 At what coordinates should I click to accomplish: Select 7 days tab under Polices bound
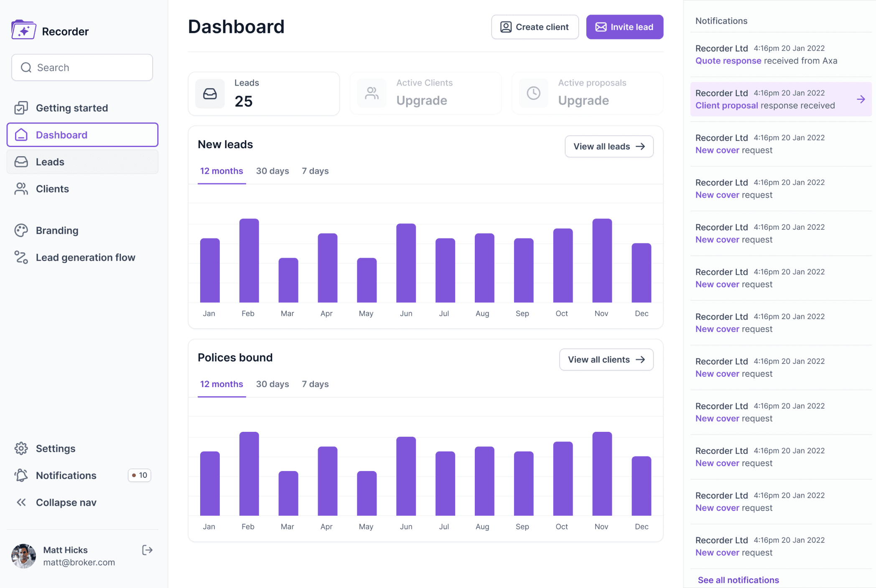(315, 384)
